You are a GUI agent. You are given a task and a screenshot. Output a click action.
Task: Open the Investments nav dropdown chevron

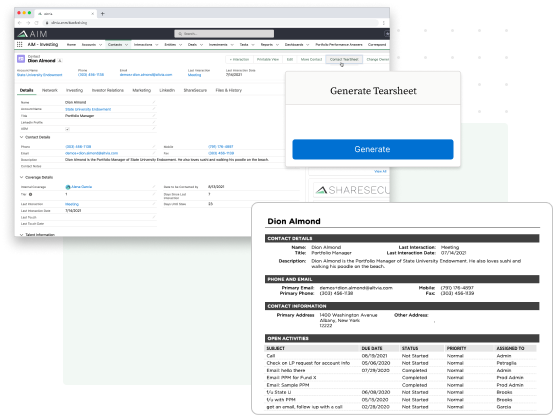tap(232, 45)
